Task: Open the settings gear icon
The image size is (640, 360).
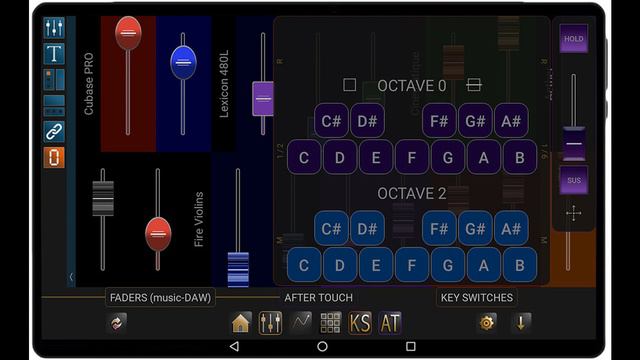Action: pos(487,323)
